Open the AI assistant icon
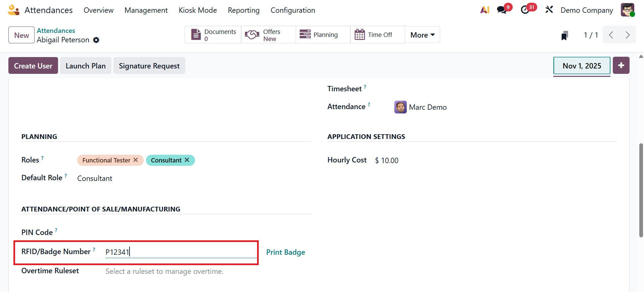 (485, 10)
